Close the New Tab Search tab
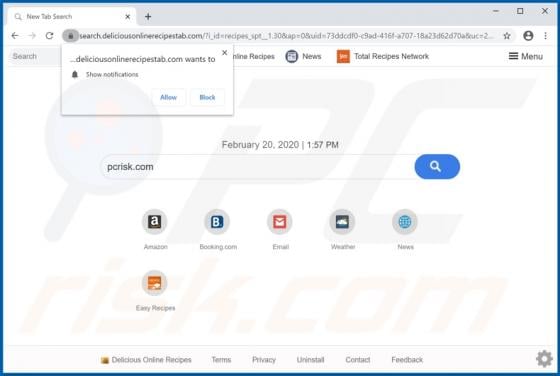560x376 pixels. point(128,16)
